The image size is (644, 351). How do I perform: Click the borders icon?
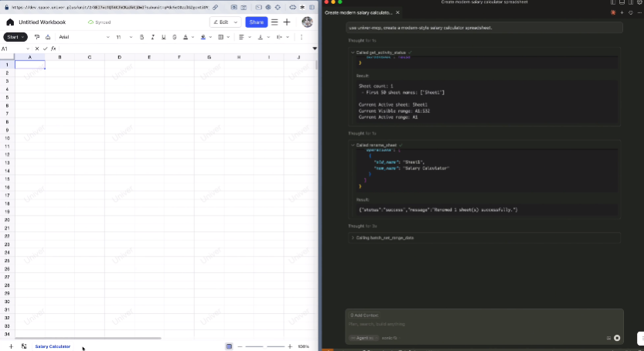pyautogui.click(x=220, y=37)
